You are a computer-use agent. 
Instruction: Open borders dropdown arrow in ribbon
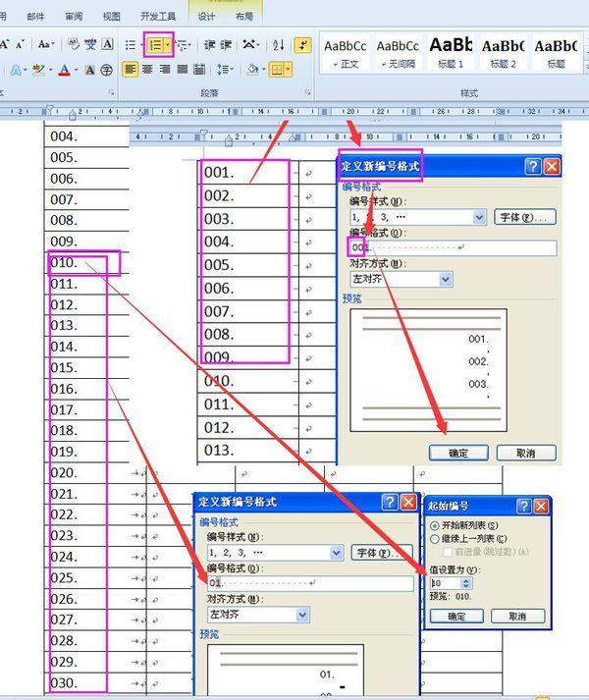click(x=289, y=70)
